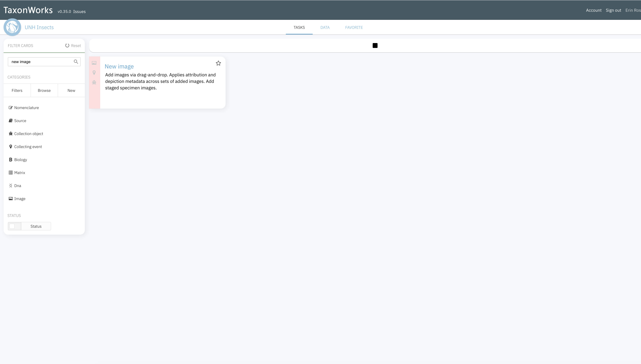
Task: Click the Matrix grid icon
Action: point(11,173)
